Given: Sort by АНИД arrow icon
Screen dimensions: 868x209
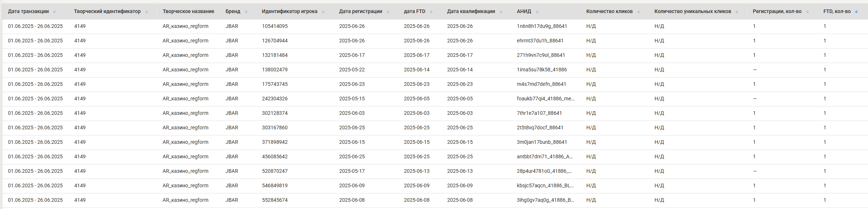Looking at the screenshot, I should [x=537, y=12].
